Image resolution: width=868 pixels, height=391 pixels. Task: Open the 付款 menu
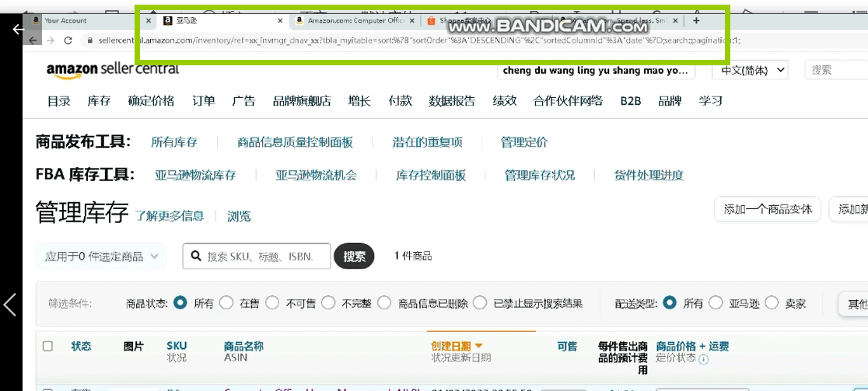(x=401, y=100)
